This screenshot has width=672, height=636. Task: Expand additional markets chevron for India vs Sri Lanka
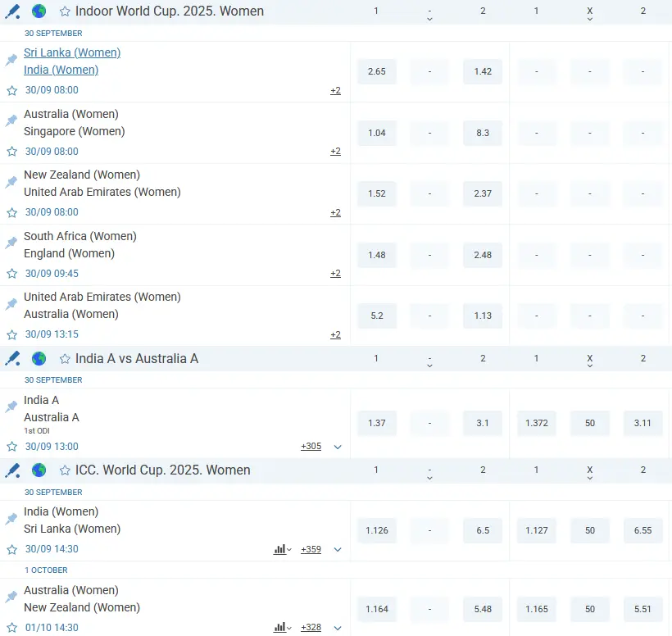(x=335, y=549)
